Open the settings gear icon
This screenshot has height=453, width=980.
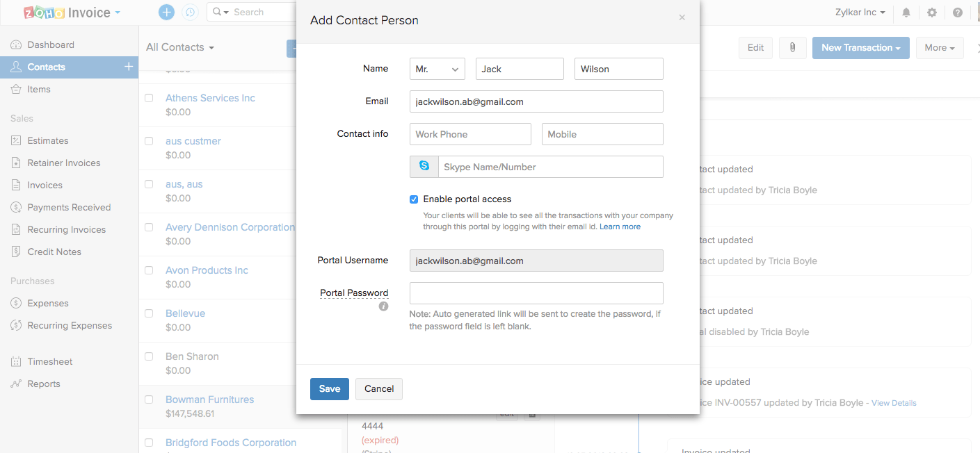click(x=932, y=13)
